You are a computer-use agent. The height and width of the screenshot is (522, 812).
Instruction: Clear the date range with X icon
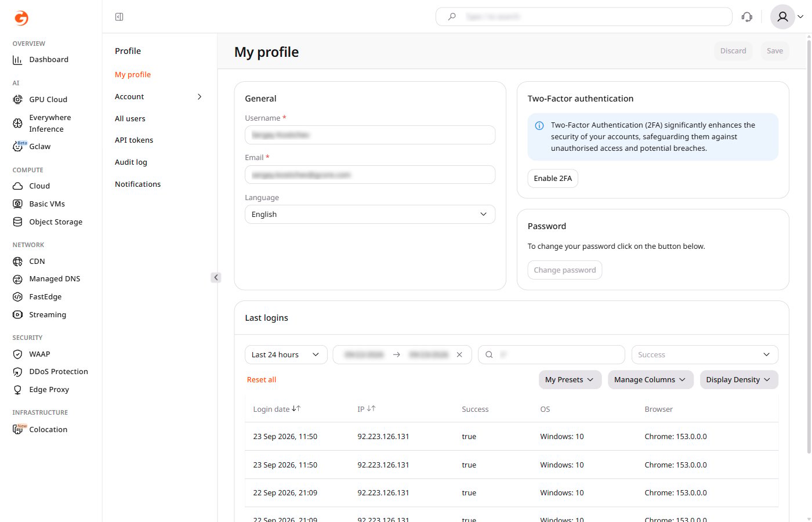[459, 354]
